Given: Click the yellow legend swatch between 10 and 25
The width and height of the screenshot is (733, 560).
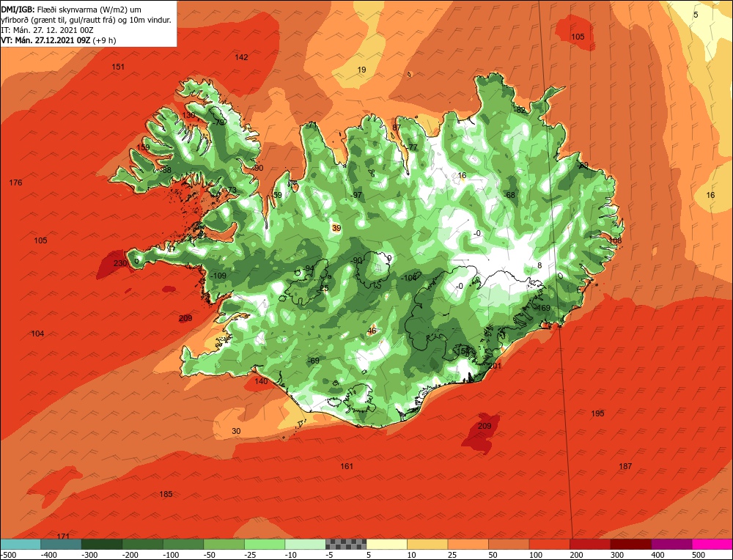Looking at the screenshot, I should coord(427,544).
